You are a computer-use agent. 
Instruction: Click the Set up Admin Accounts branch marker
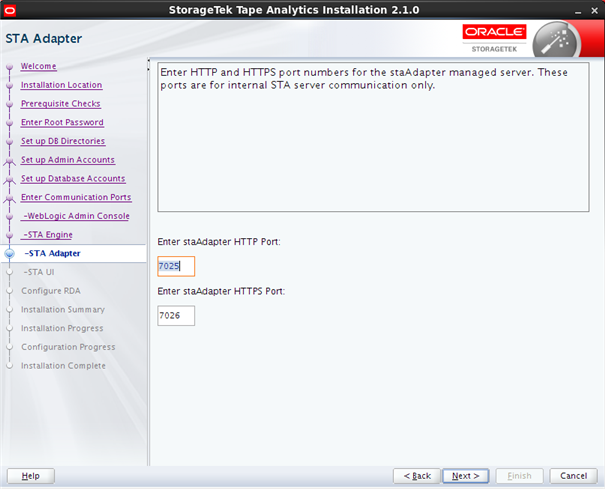[x=10, y=161]
